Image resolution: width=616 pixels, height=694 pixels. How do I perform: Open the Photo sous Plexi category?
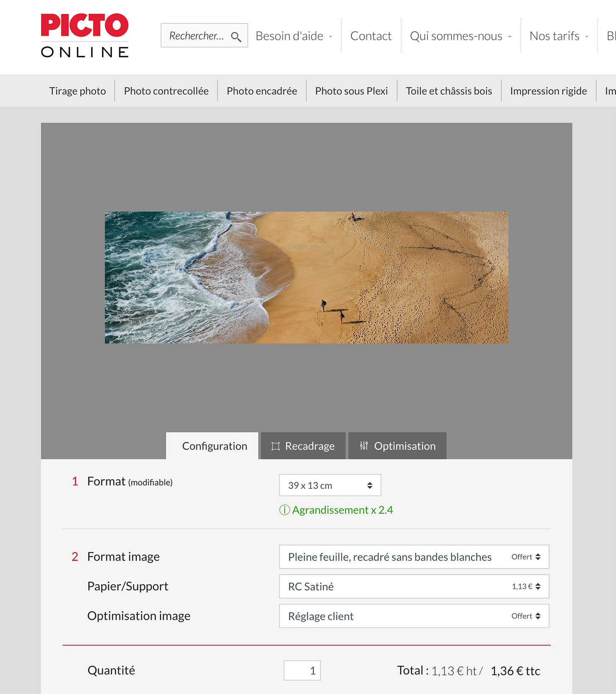tap(351, 91)
